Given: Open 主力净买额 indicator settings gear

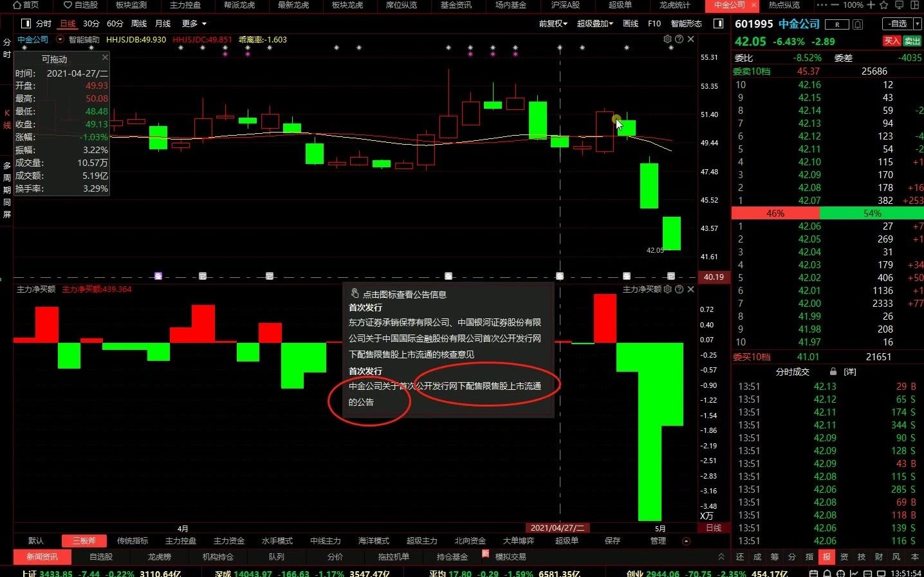Looking at the screenshot, I should [x=667, y=289].
